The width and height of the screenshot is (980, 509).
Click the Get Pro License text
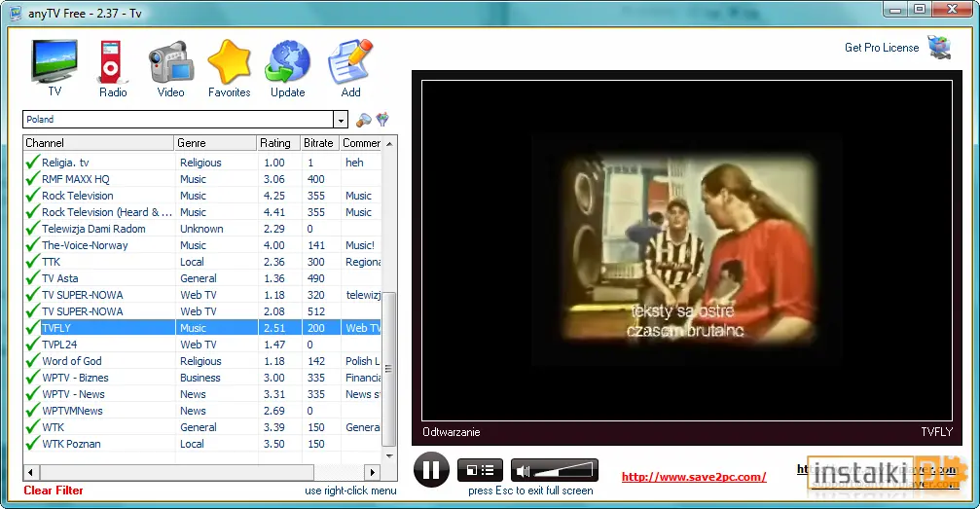point(882,48)
